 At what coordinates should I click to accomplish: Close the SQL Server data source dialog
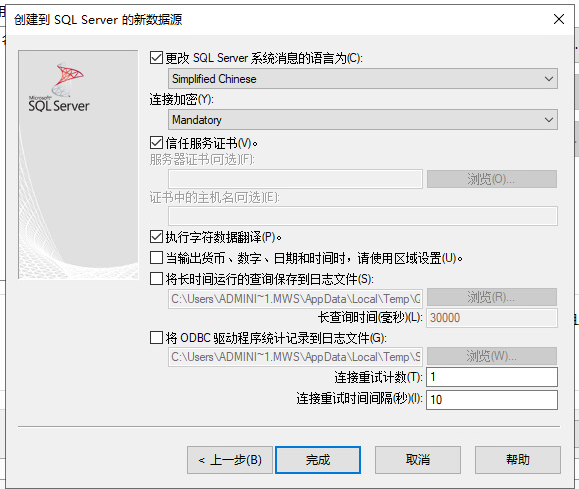(559, 19)
